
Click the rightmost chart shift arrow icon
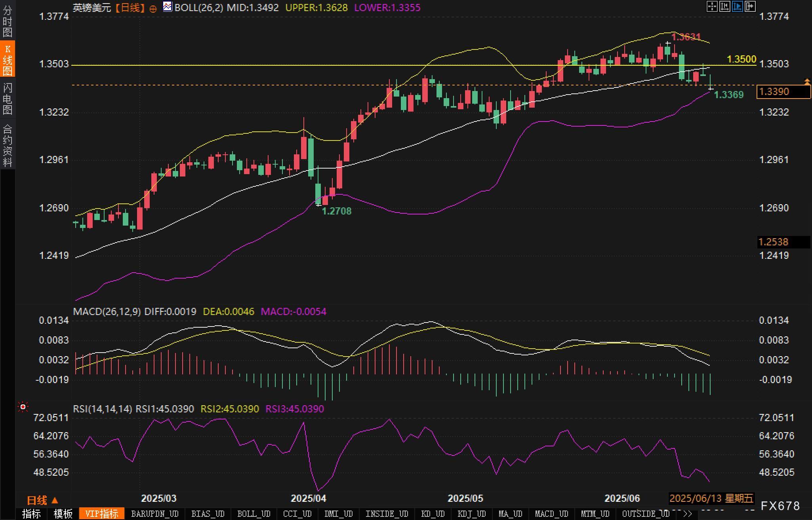coord(750,6)
